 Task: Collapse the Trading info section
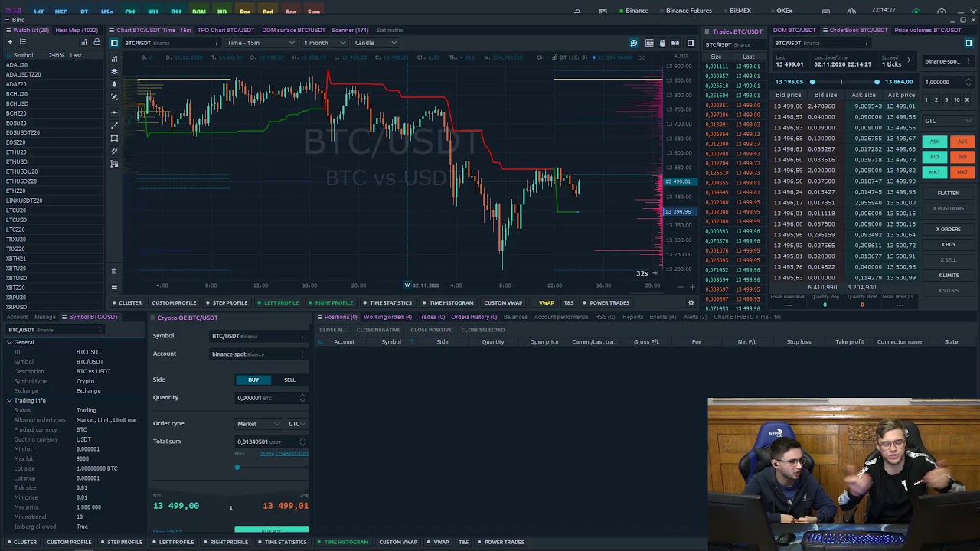[9, 401]
